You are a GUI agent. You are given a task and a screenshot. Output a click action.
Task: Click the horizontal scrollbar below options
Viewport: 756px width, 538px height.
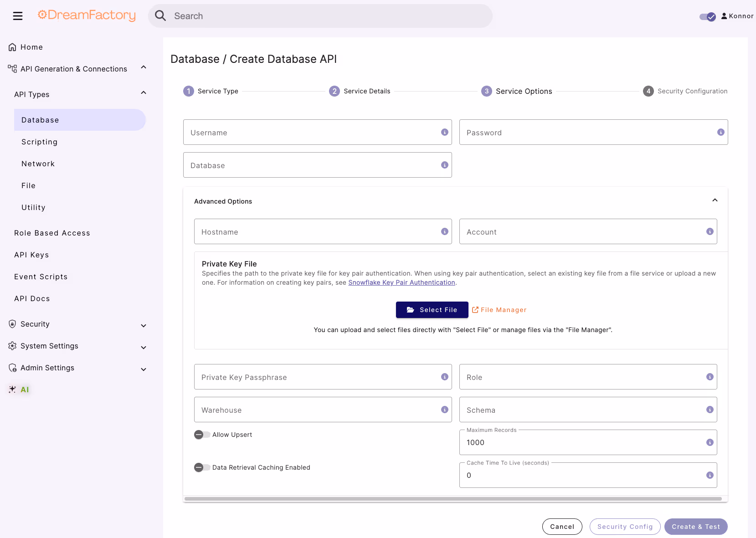click(x=453, y=499)
